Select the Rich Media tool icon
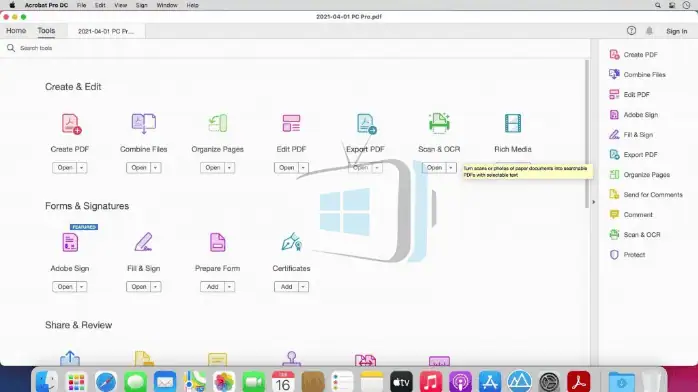The height and width of the screenshot is (392, 698). click(x=513, y=123)
